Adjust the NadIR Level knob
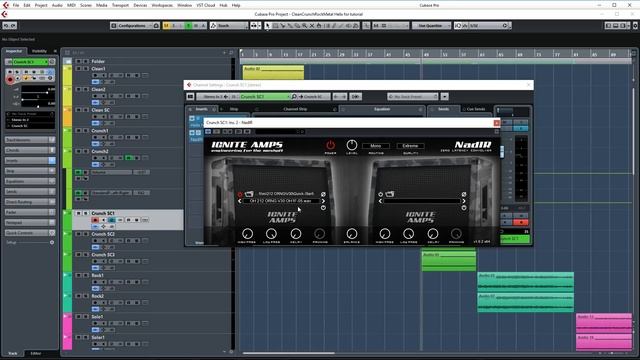Viewport: 640px width, 360px height. [351, 145]
